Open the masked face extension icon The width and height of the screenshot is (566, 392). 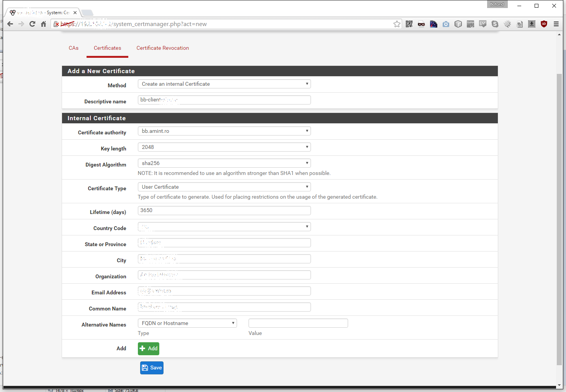421,24
